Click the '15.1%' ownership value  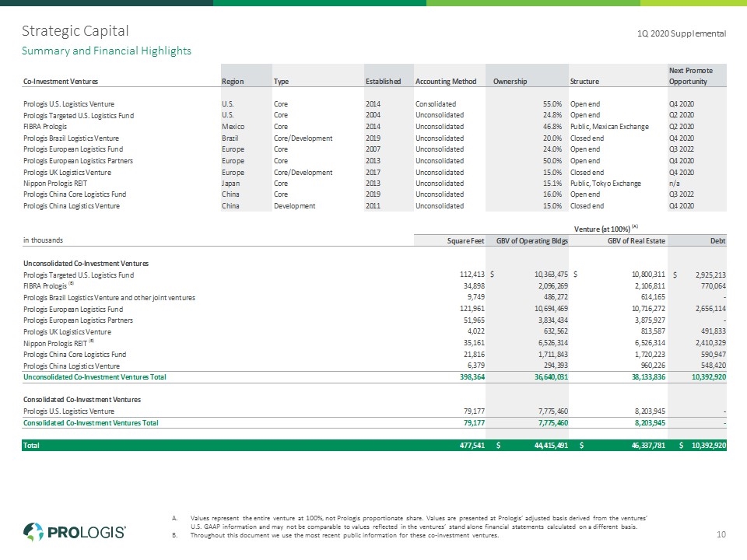click(552, 184)
